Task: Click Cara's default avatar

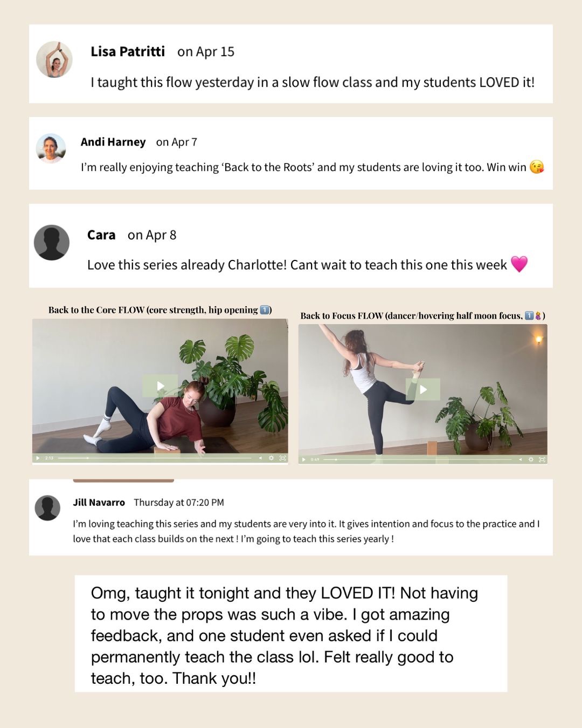Action: pyautogui.click(x=52, y=243)
